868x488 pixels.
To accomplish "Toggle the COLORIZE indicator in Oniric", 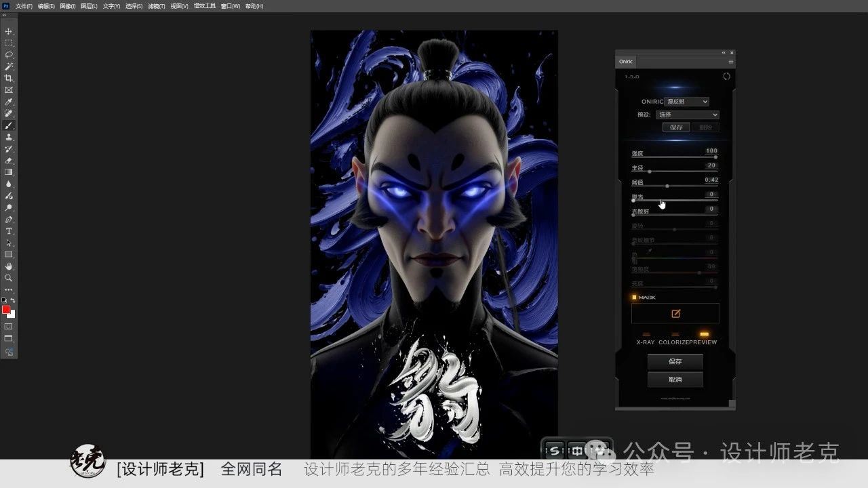I will 675,334.
